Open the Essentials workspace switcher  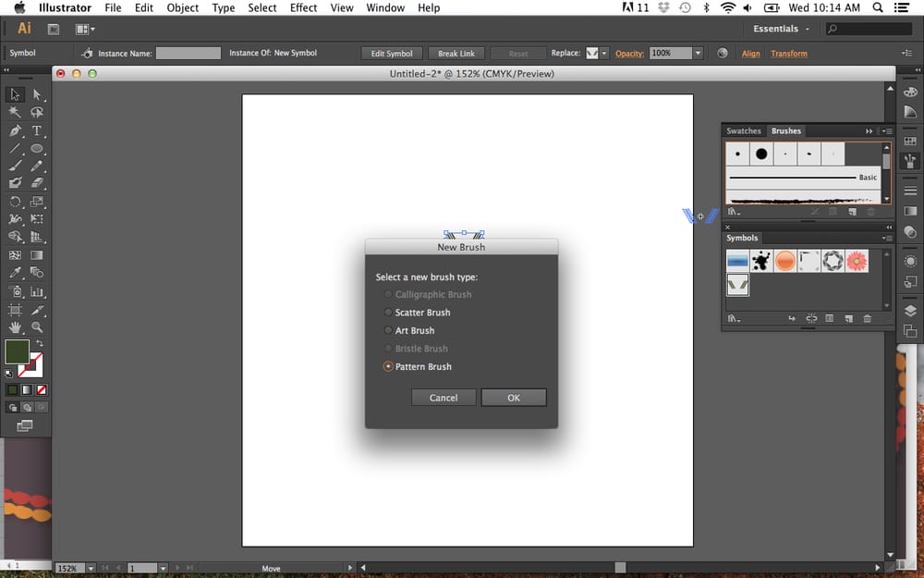[782, 29]
